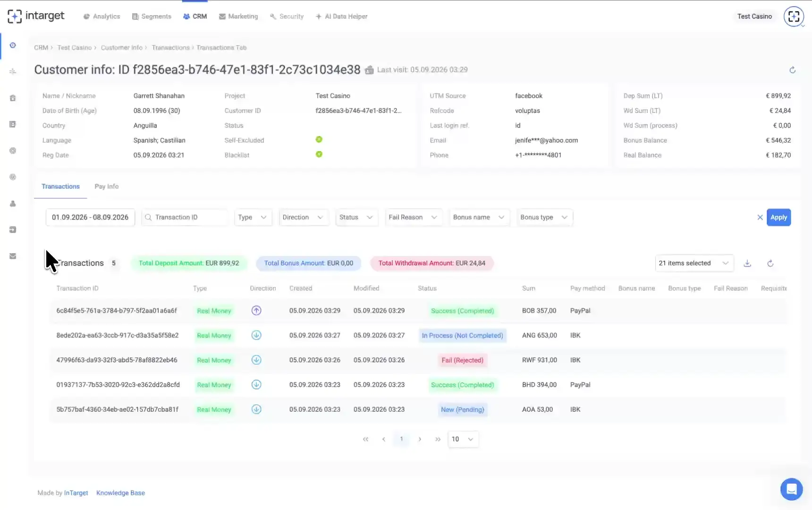Viewport: 812px width, 510px height.
Task: Focus the Transaction ID search field
Action: tap(185, 217)
